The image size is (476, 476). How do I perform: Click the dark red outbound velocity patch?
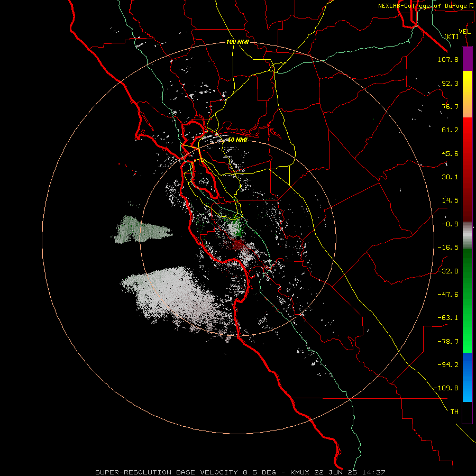[239, 244]
